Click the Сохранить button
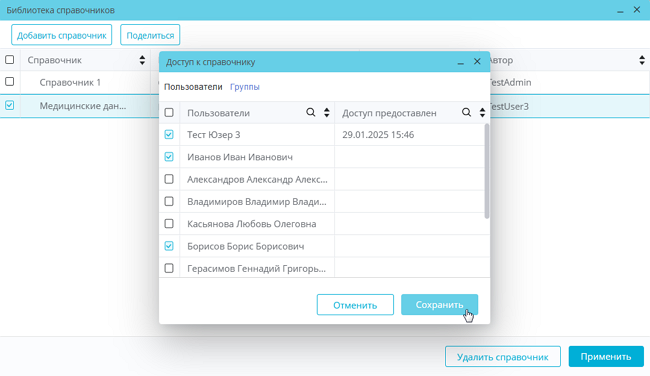This screenshot has width=650, height=376. pyautogui.click(x=439, y=305)
